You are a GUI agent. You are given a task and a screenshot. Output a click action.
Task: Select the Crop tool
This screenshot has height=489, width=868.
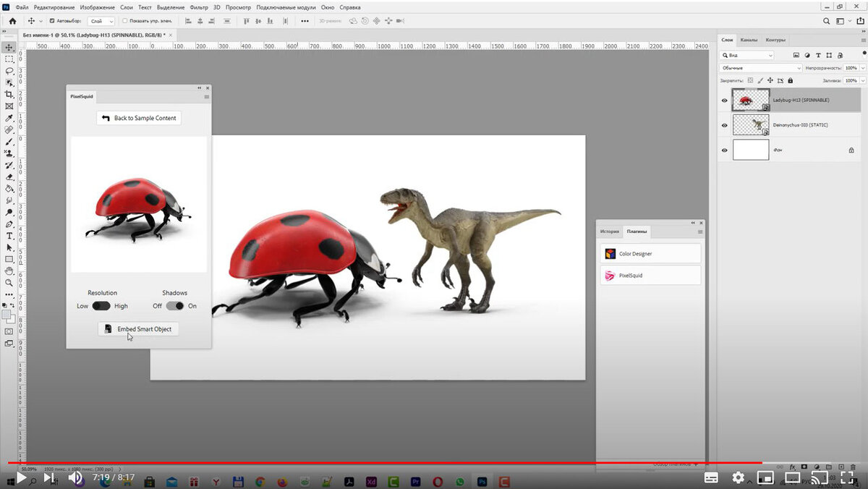(x=9, y=94)
